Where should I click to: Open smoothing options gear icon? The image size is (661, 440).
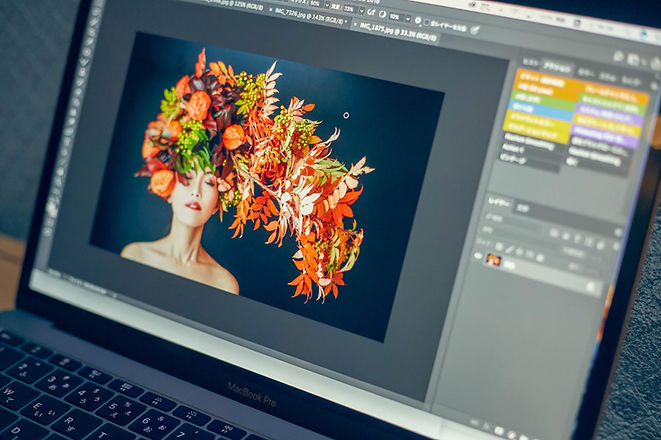(x=418, y=20)
